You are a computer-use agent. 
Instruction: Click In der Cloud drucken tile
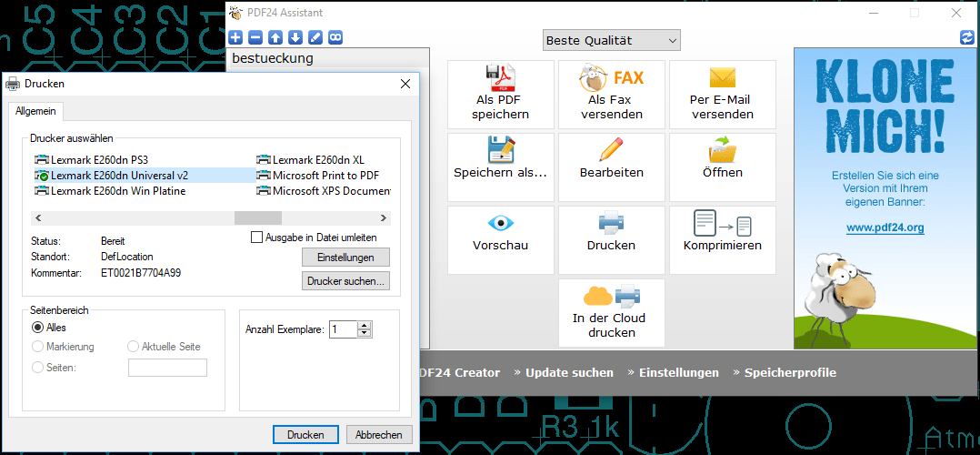(611, 313)
